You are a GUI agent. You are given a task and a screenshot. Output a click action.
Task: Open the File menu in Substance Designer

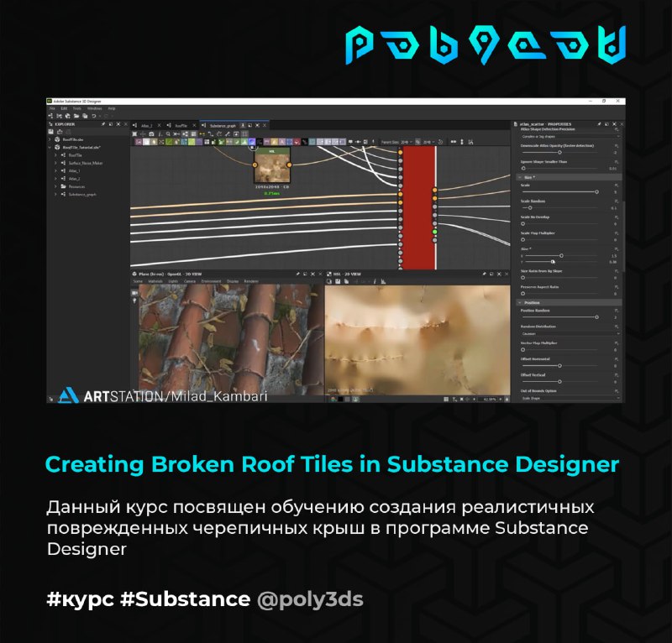click(52, 108)
